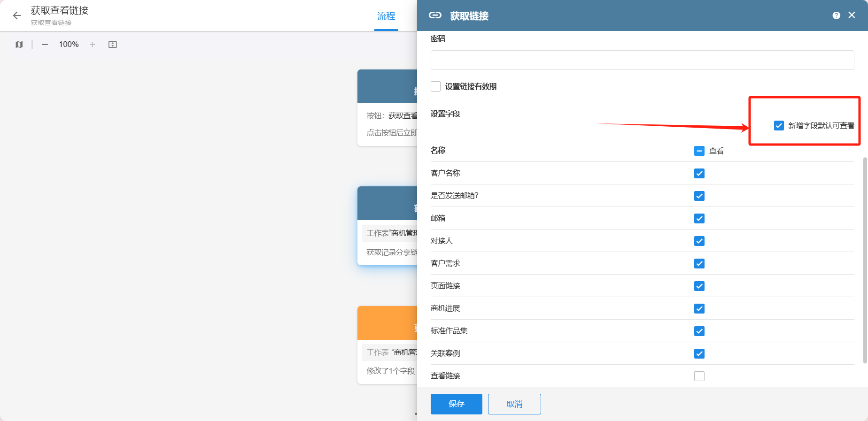Screen dimensions: 868x421
Task: Toggle the minimap icon in canvas toolbar
Action: click(19, 45)
